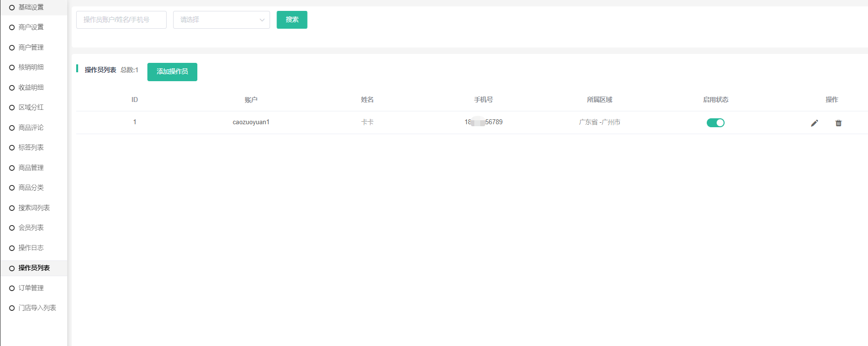Click the trash delete icon in operator row
This screenshot has height=346, width=868.
[x=838, y=123]
